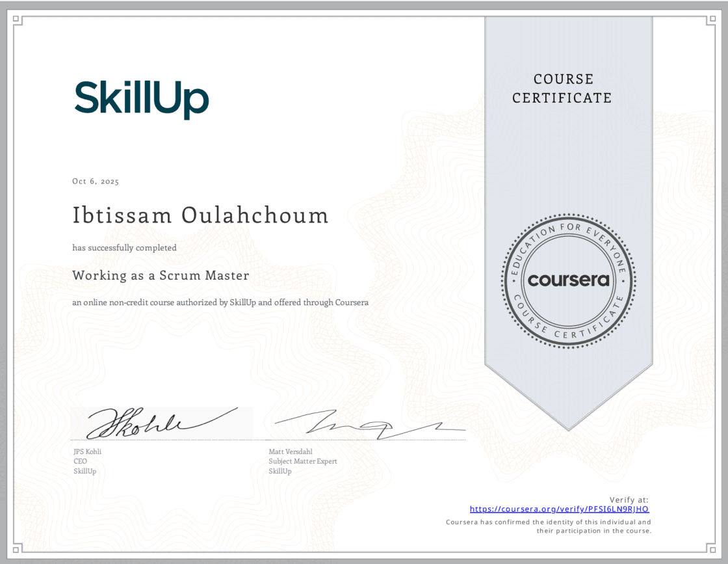728x564 pixels.
Task: Click the 'COURSE CERTIFICATE' heading
Action: coord(562,88)
